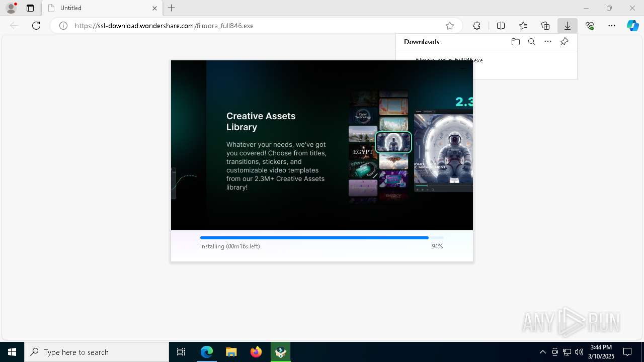Click the address bar URL field
The image size is (644, 362).
(x=257, y=26)
